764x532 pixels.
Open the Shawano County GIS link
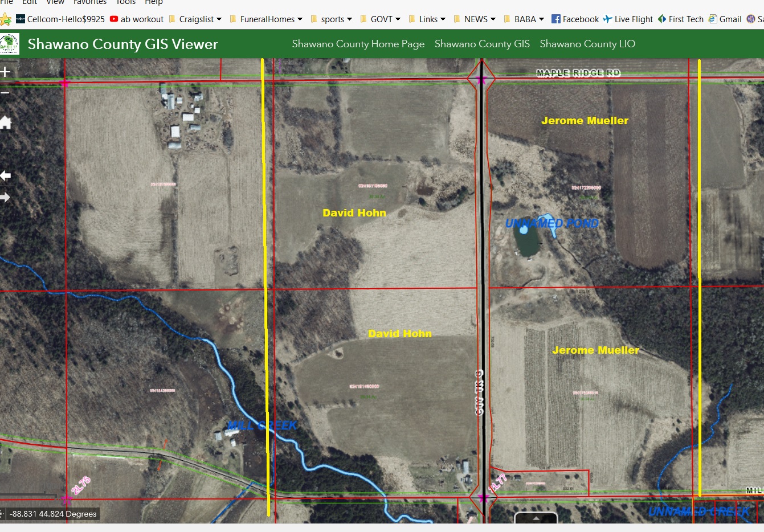(482, 44)
